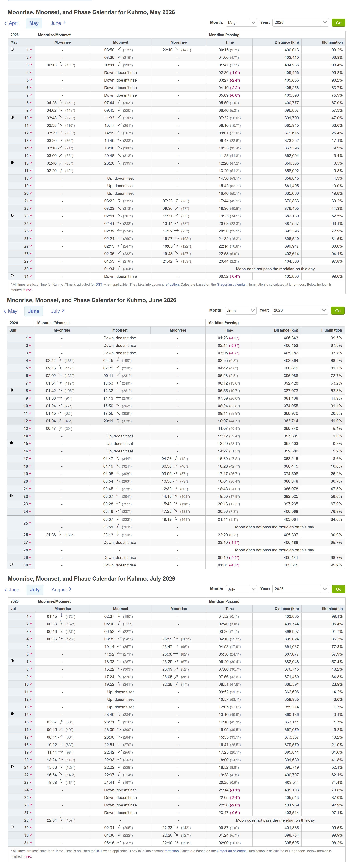The height and width of the screenshot is (868, 359).
Task: Click Go in the June 2026 calendar header
Action: click(x=338, y=311)
